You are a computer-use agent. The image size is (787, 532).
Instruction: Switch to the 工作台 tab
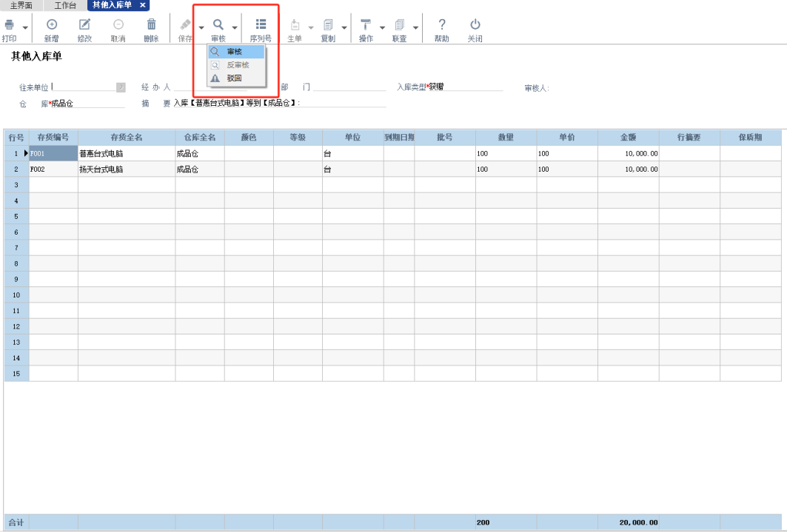(65, 5)
